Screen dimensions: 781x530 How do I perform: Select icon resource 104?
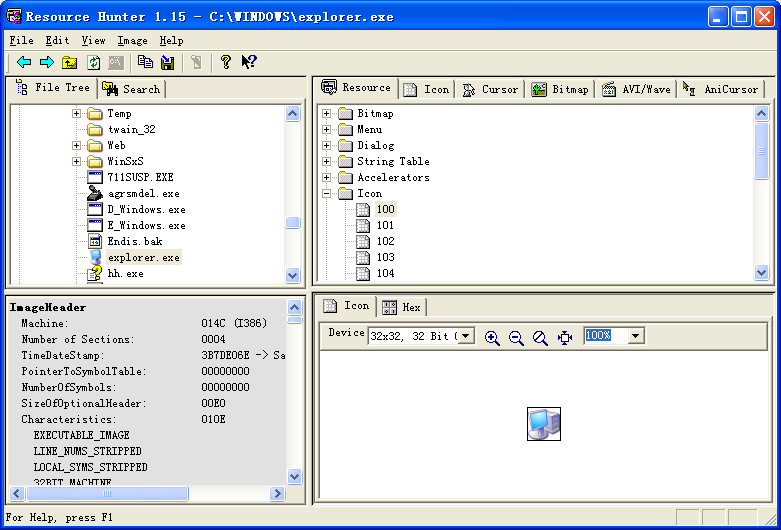tap(385, 273)
